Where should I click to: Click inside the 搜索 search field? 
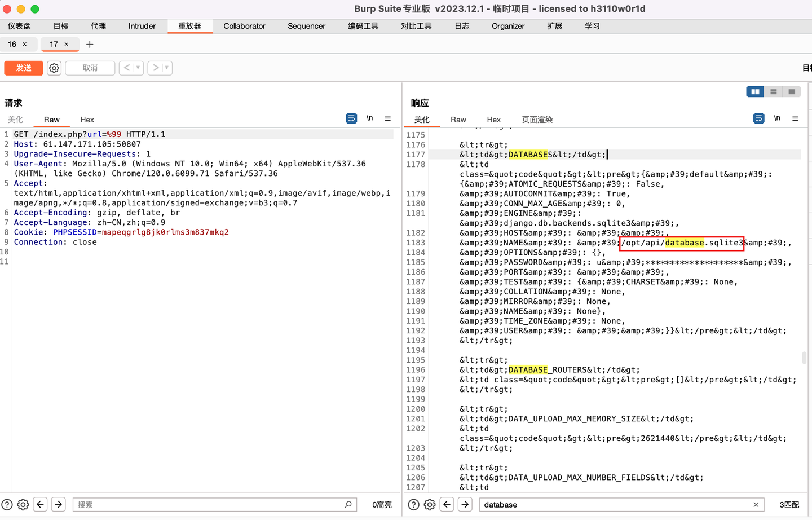pos(214,504)
